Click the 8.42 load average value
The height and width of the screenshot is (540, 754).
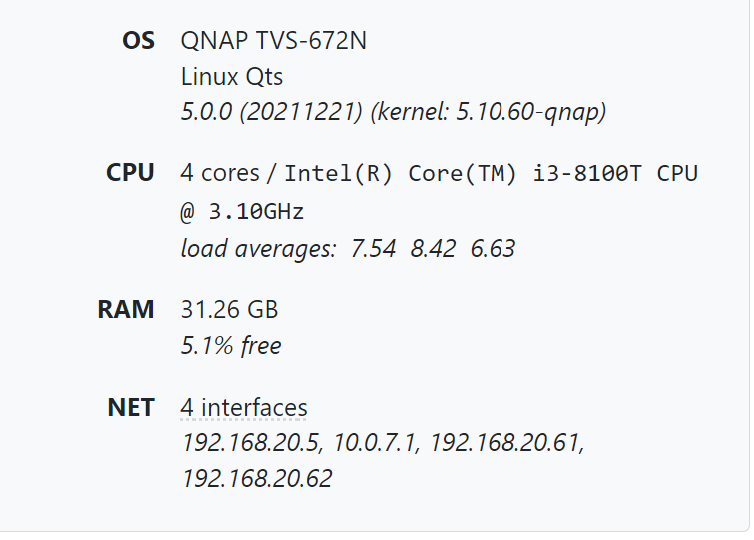(x=434, y=248)
